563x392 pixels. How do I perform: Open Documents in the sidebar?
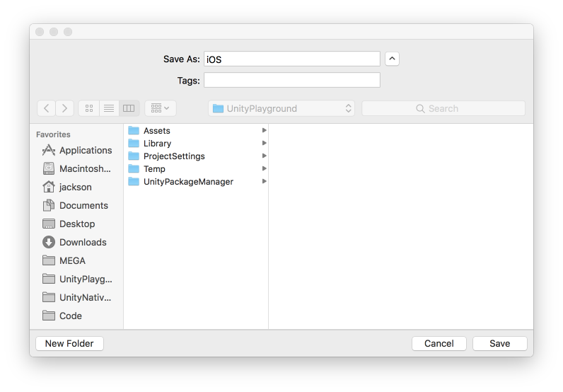click(x=76, y=205)
